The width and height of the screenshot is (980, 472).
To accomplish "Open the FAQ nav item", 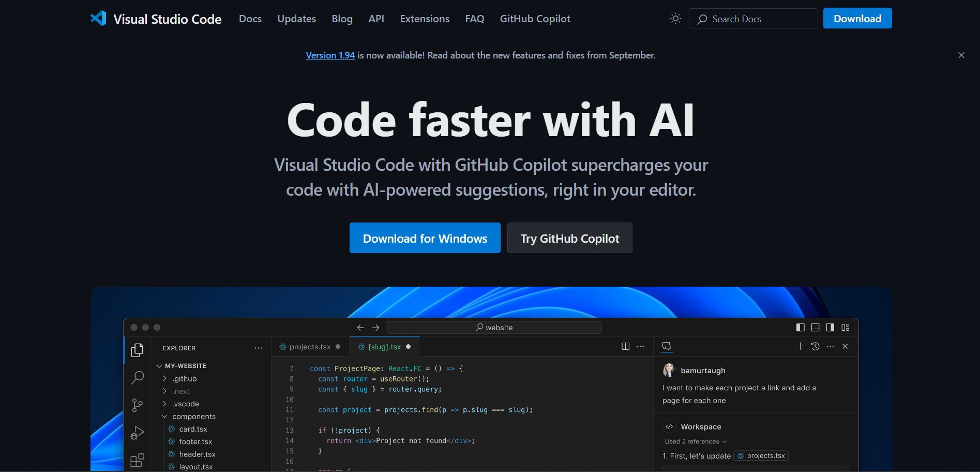I will pyautogui.click(x=475, y=19).
